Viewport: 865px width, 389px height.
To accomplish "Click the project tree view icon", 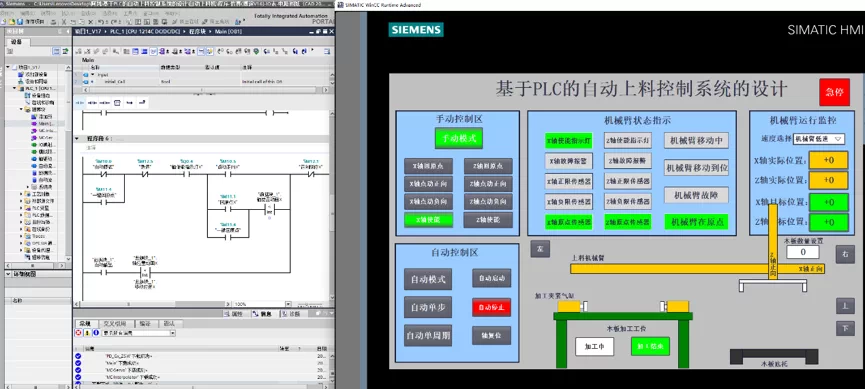I will click(x=56, y=51).
